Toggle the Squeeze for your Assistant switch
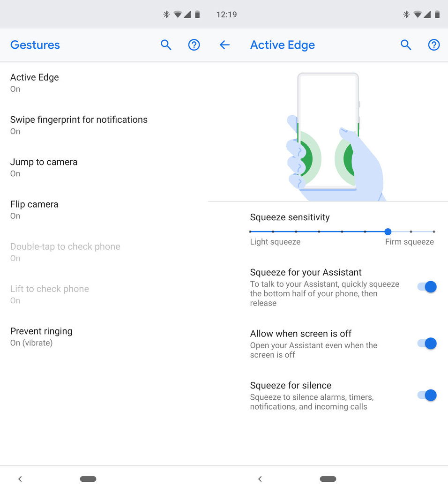Viewport: 448px width, 493px height. click(x=427, y=287)
